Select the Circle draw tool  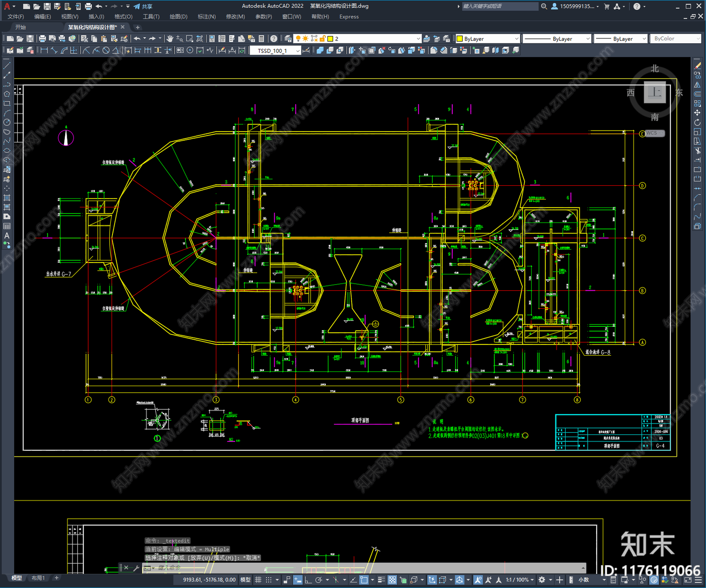7,122
